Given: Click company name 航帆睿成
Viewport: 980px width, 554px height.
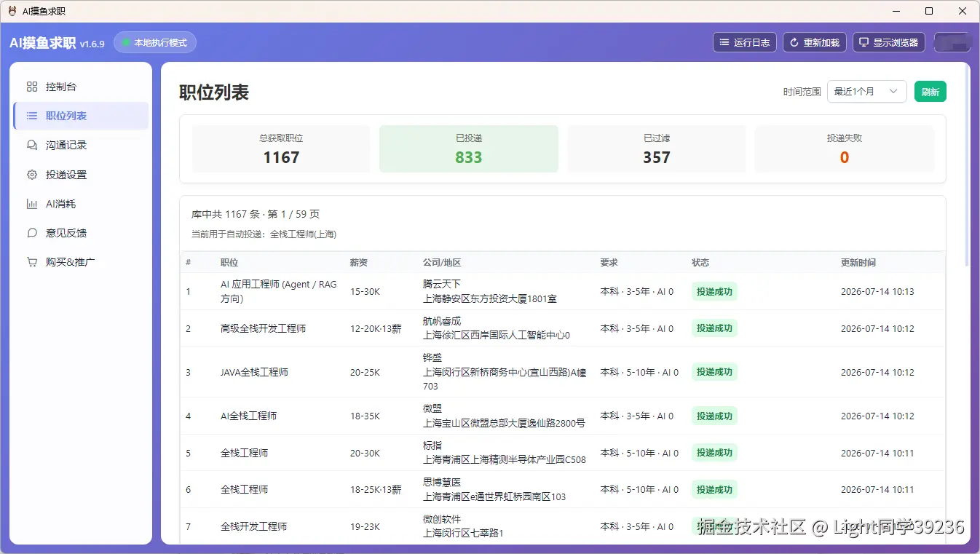Looking at the screenshot, I should pyautogui.click(x=442, y=321).
